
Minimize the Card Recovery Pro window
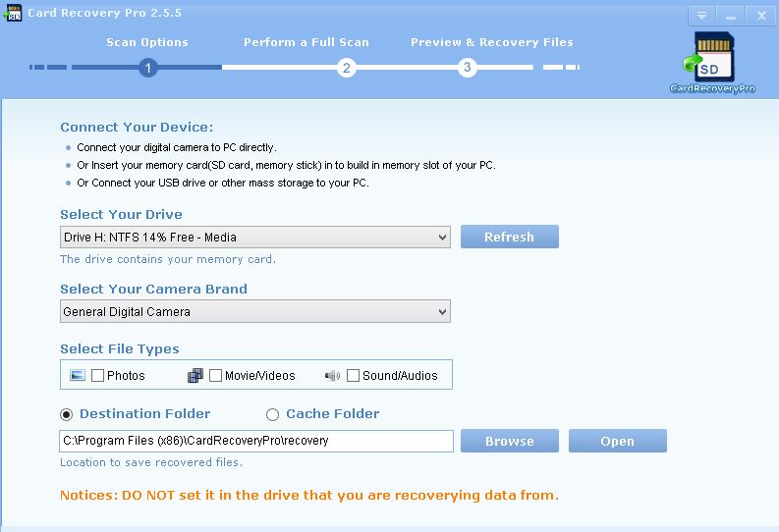pyautogui.click(x=730, y=16)
